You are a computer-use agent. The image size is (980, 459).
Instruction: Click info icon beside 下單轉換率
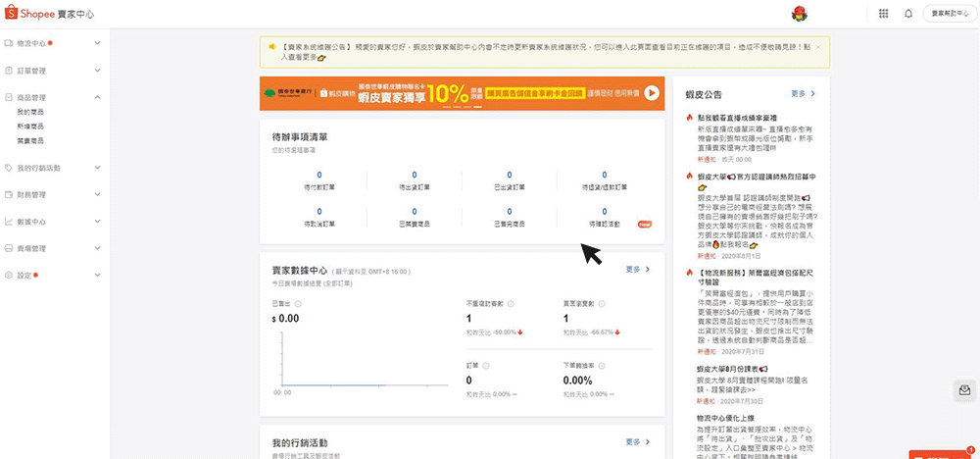(602, 366)
